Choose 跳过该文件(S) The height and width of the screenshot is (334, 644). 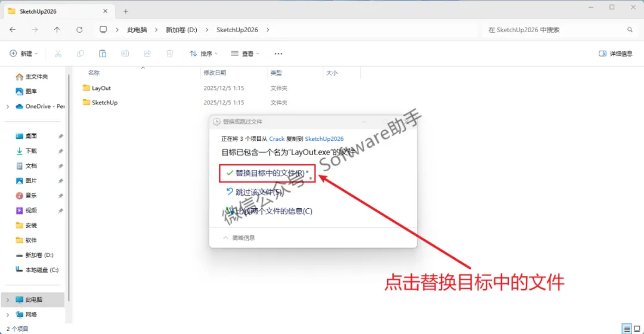254,192
